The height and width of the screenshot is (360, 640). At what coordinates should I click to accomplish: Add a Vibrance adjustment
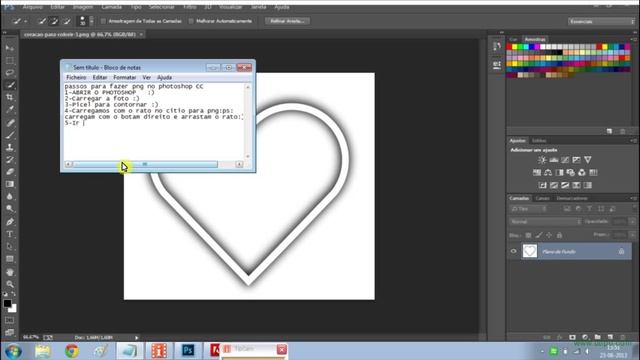coord(588,160)
